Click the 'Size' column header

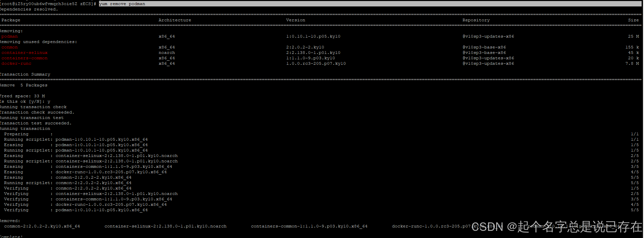tap(633, 20)
